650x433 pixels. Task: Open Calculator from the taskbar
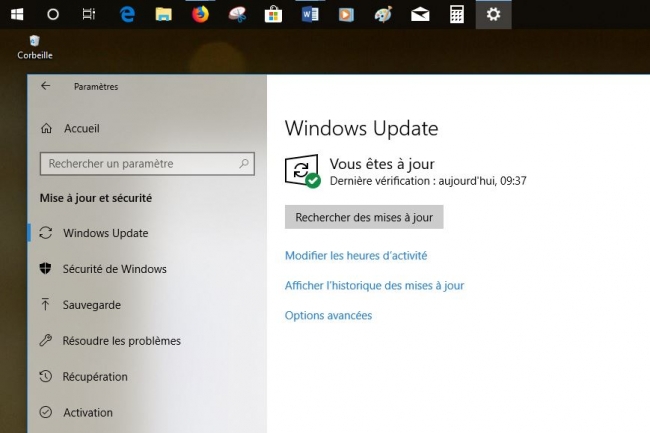click(456, 15)
